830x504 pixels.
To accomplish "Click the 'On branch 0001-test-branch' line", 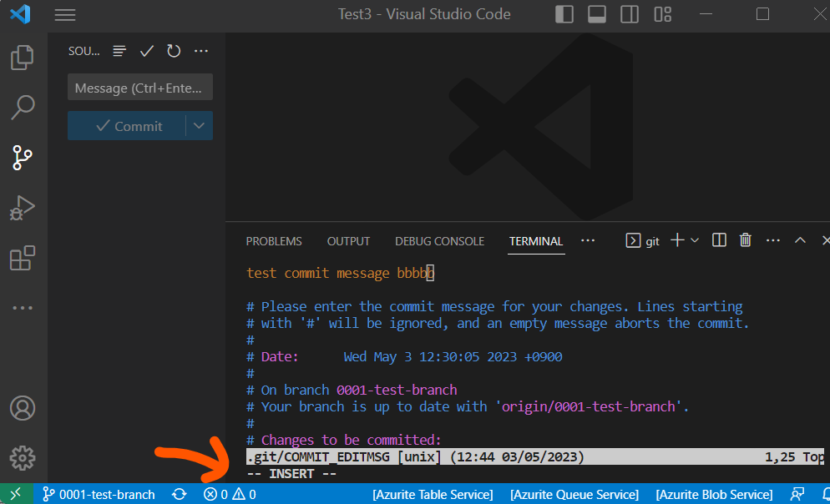I will (352, 390).
